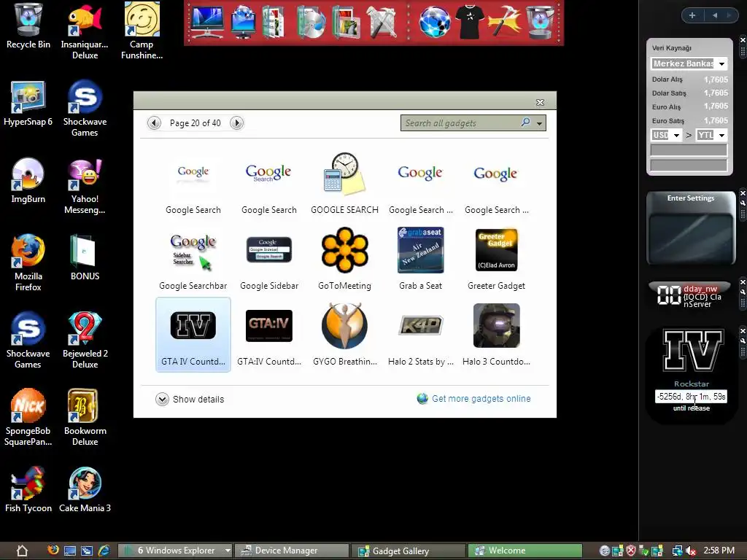Click the monitor icon in red dock
Screen dimensions: 747x560
[206, 22]
